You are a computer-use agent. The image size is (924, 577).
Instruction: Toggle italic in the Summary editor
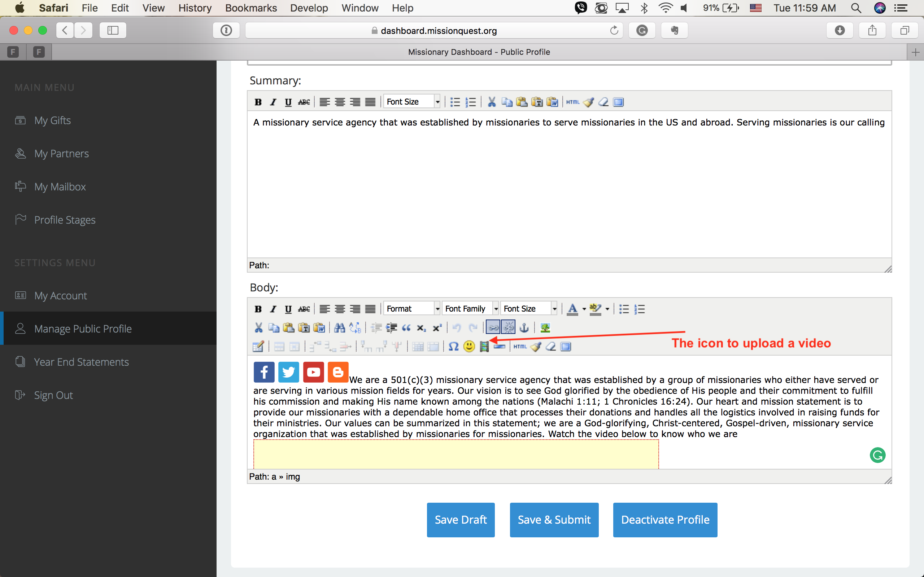click(x=273, y=102)
